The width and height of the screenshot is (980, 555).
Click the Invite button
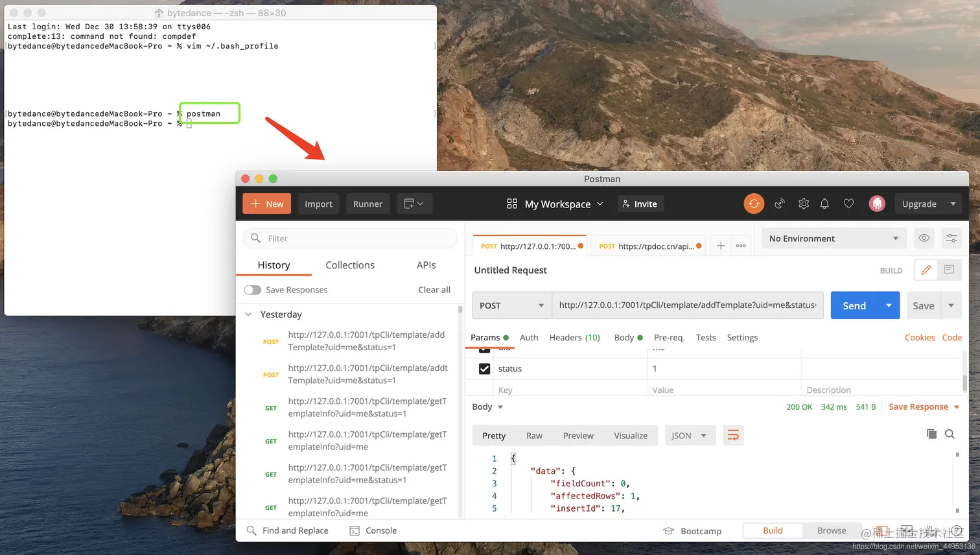(640, 204)
